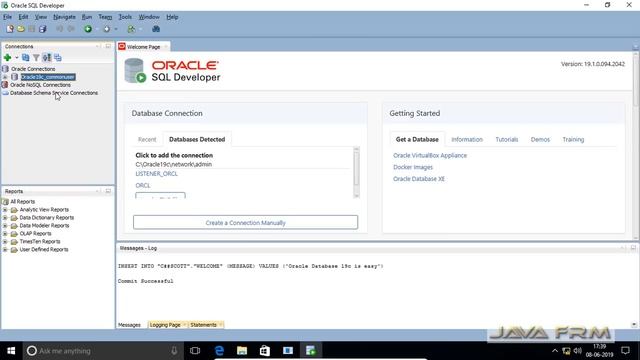This screenshot has height=360, width=640.
Task: Click the Forward navigation arrow icon
Action: (x=107, y=29)
